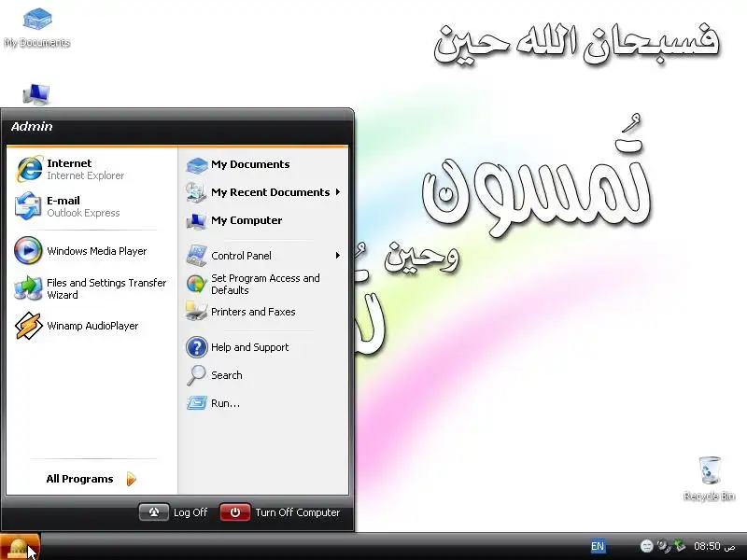Viewport: 747px width, 560px height.
Task: Click the Start button on taskbar
Action: coord(20,547)
